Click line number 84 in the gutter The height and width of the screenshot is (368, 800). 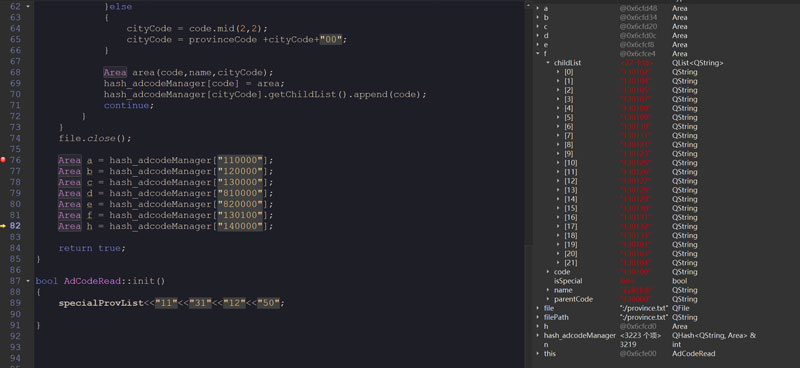(15, 248)
